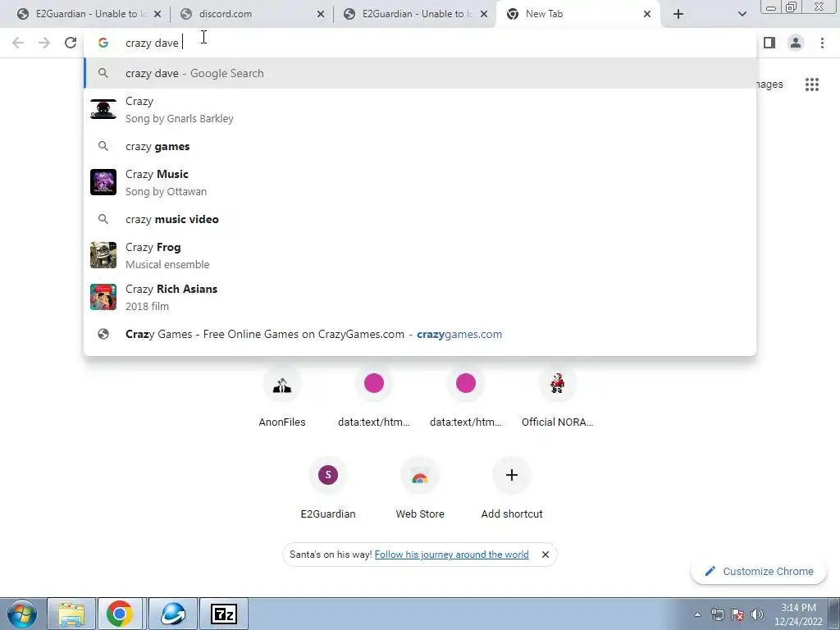Open the side panel icon
The image size is (840, 630).
769,43
